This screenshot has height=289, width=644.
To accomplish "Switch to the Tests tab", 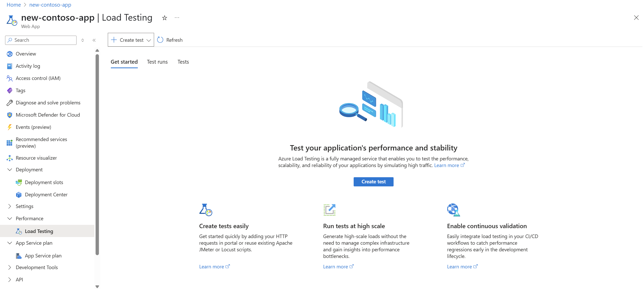I will (x=183, y=62).
